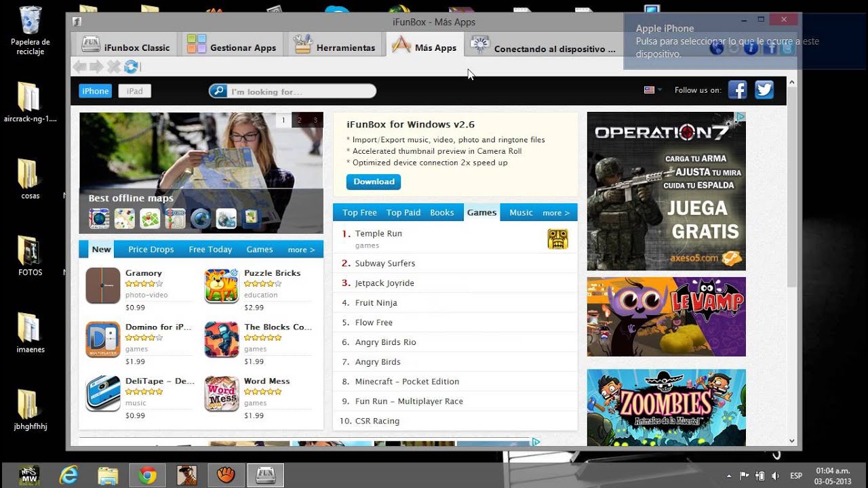The height and width of the screenshot is (488, 868).
Task: Open the Twitter follow icon in the black header
Action: point(764,89)
